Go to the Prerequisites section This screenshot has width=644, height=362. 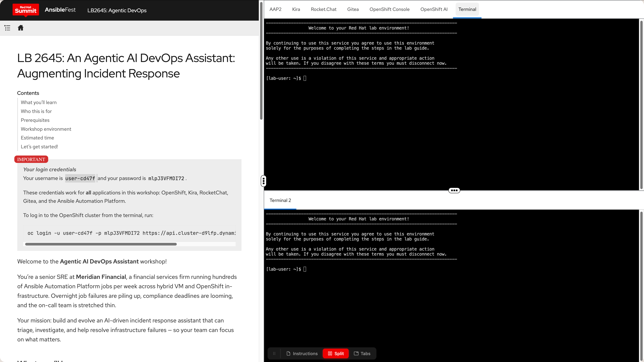pyautogui.click(x=35, y=120)
